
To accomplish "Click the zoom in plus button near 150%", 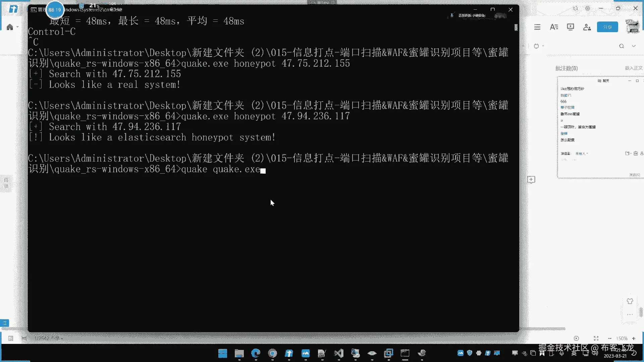I will [x=634, y=339].
